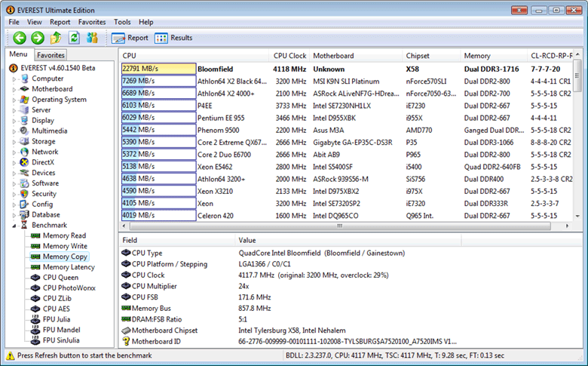The height and width of the screenshot is (366, 588).
Task: Click the FPU Julia icon
Action: [x=35, y=319]
